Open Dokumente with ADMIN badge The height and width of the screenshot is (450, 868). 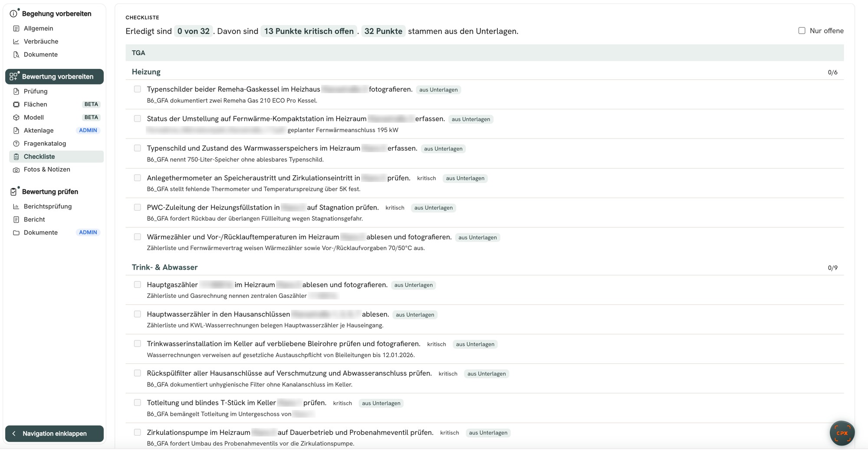click(x=56, y=232)
